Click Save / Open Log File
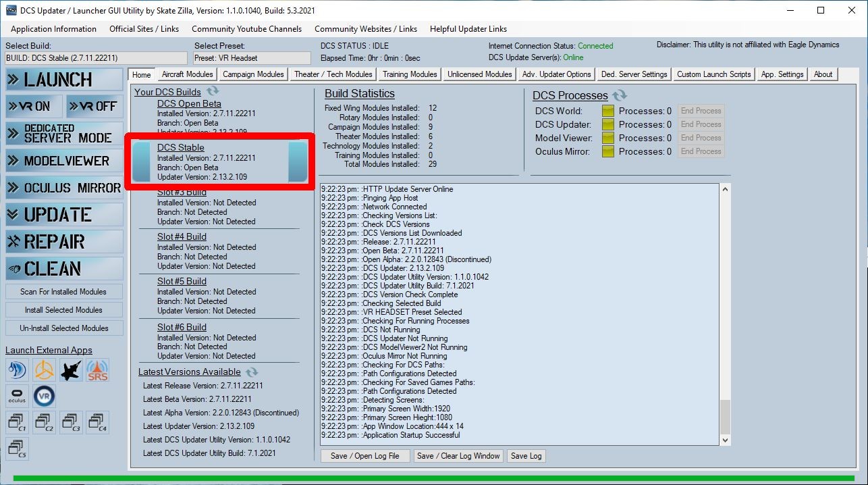The image size is (868, 485). pos(365,456)
